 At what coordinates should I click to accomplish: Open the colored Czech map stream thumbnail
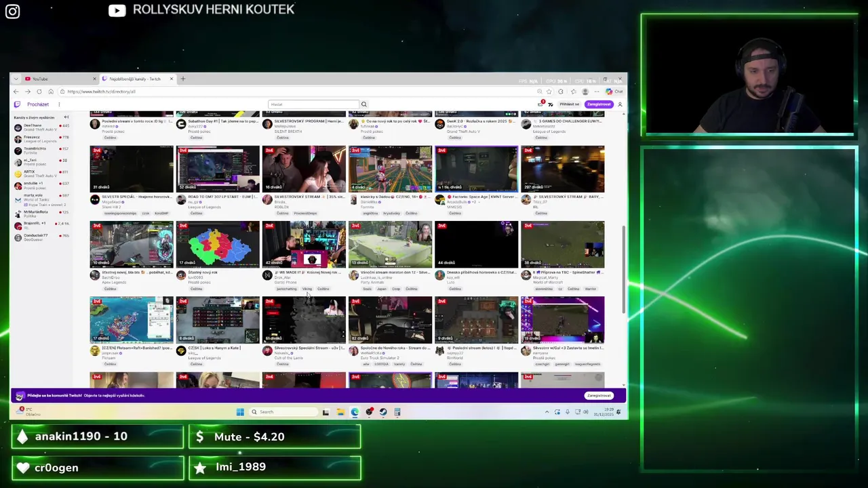[218, 245]
